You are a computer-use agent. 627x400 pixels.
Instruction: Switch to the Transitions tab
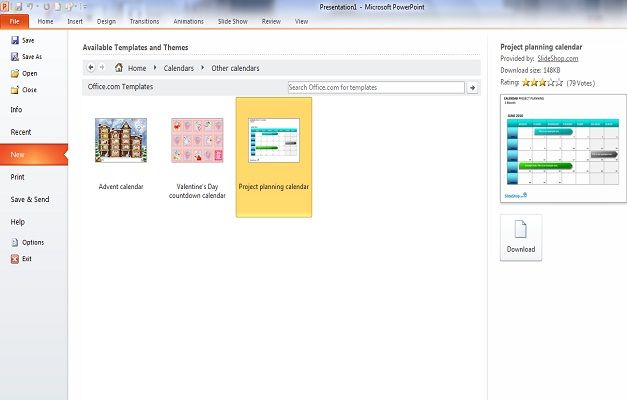pyautogui.click(x=144, y=22)
